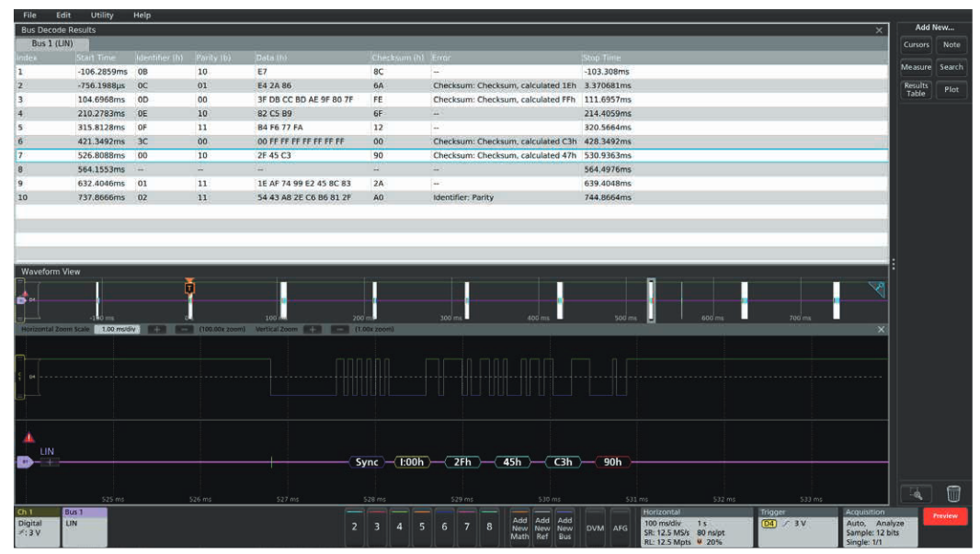Image resolution: width=980 pixels, height=554 pixels.
Task: Open the Acquisition settings badge
Action: tap(880, 525)
